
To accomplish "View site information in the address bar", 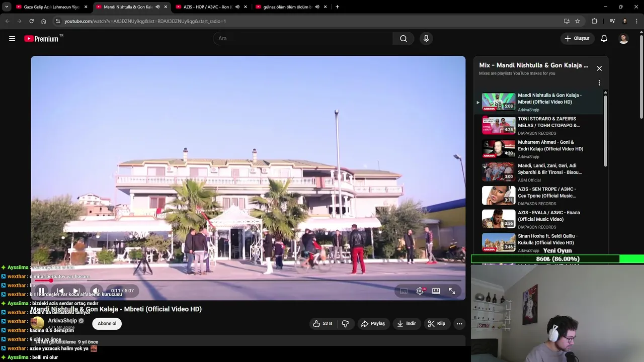I will tap(58, 21).
